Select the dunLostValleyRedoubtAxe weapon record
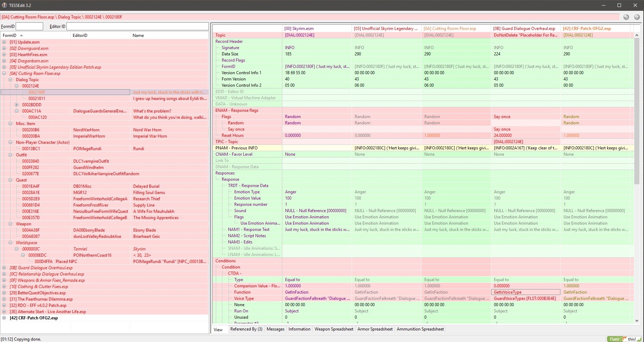This screenshot has width=644, height=342. (x=104, y=236)
